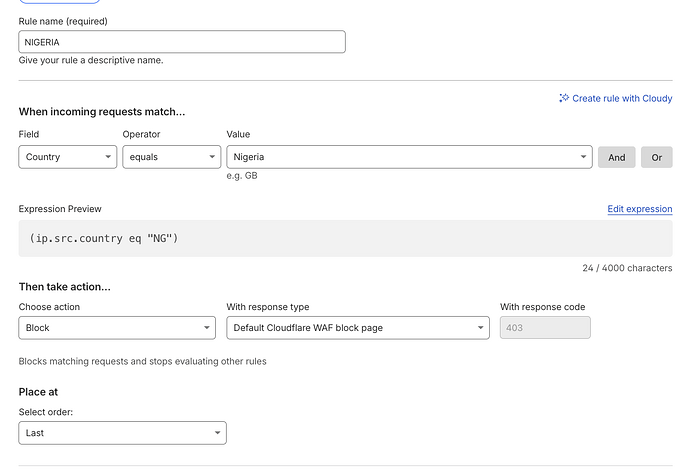Click the 'Blocks matching requests' description text
Viewport: 690px width, 472px height.
tap(142, 361)
